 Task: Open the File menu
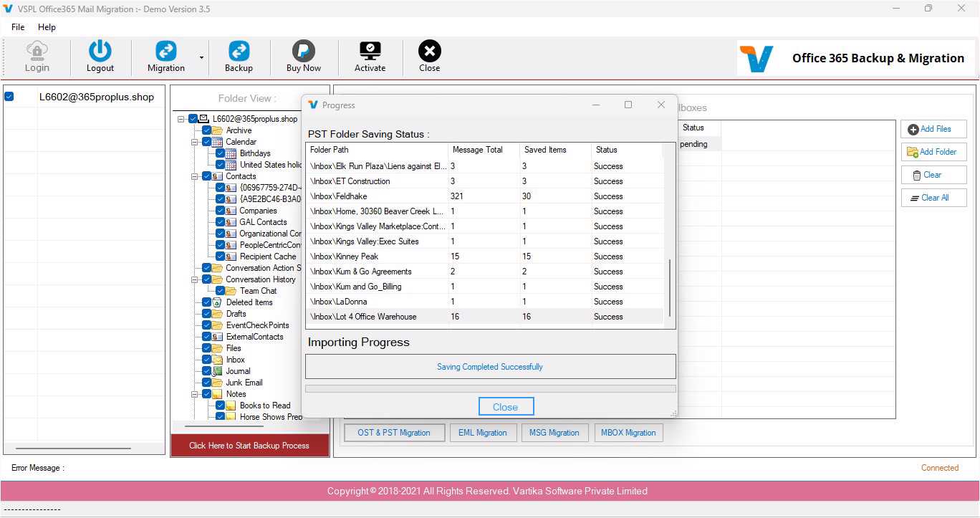[x=18, y=27]
